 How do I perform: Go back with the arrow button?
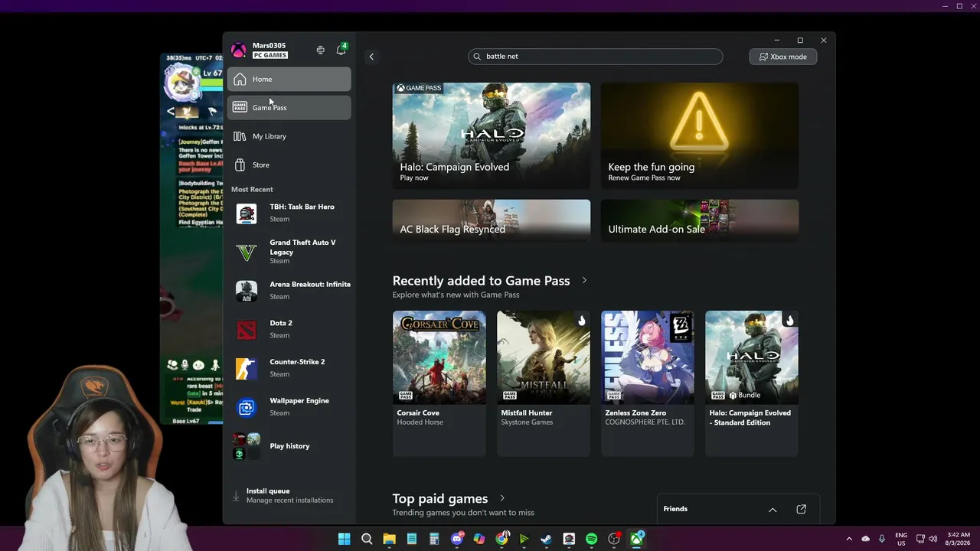pos(371,57)
